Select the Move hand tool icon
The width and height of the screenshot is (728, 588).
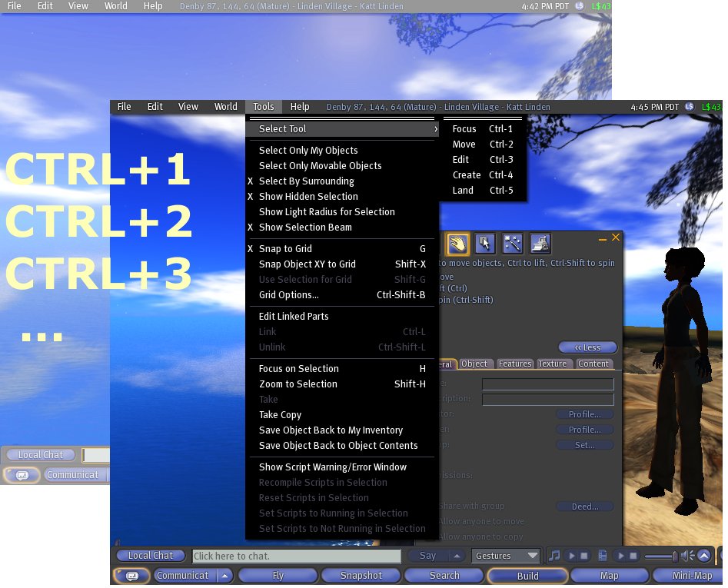pos(458,244)
